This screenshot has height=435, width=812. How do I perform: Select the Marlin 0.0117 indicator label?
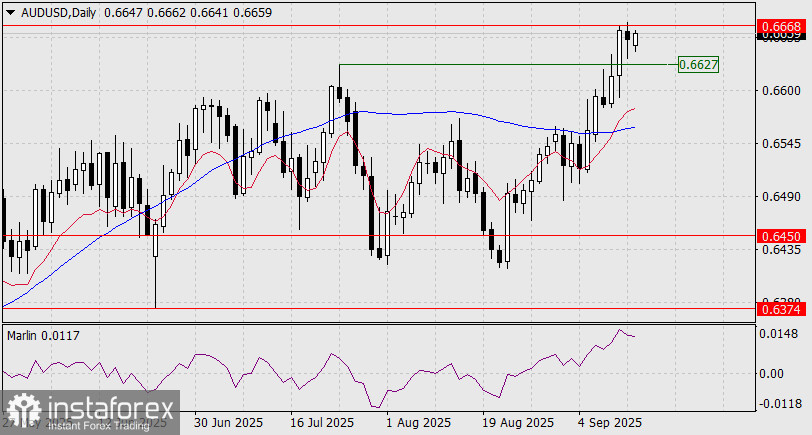(44, 336)
